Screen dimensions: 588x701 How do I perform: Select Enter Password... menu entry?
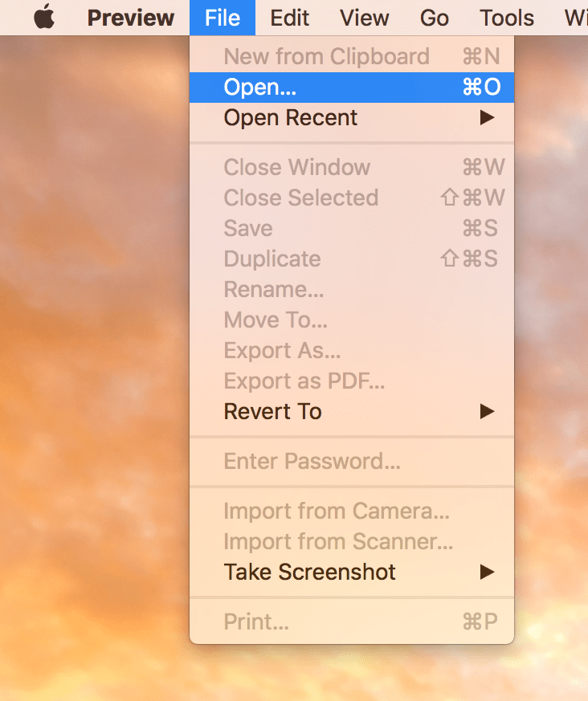[352, 462]
